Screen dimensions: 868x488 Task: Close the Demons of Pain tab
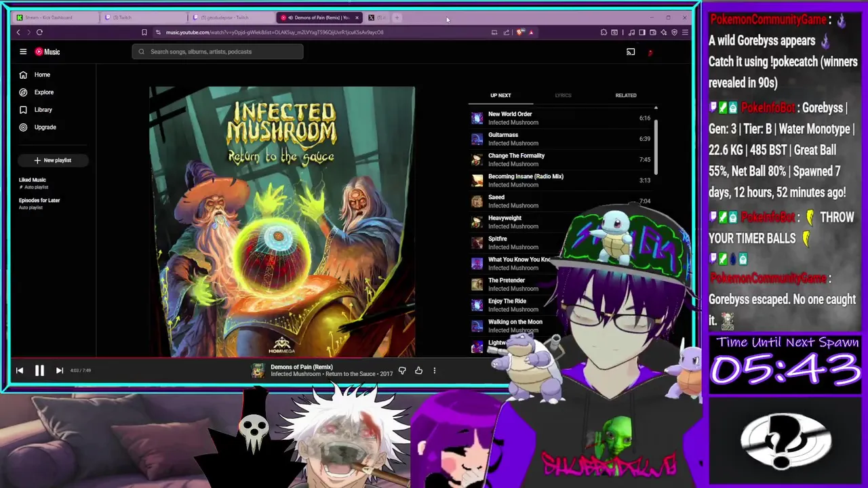coord(357,18)
